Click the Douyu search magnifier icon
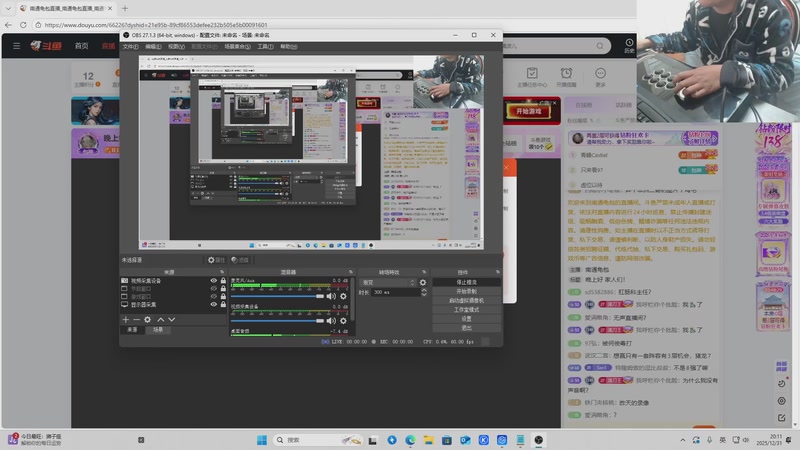The width and height of the screenshot is (800, 450). (x=600, y=46)
